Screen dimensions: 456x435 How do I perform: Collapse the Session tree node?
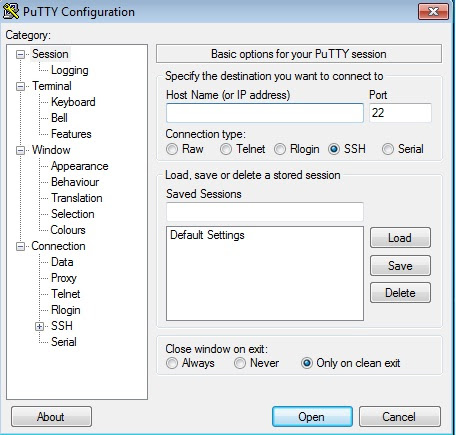point(21,54)
